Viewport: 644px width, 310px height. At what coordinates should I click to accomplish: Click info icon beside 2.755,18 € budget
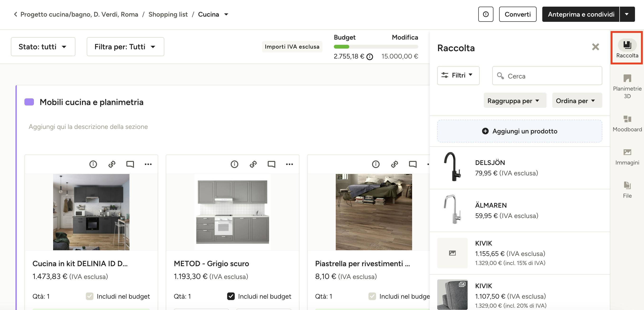point(369,57)
